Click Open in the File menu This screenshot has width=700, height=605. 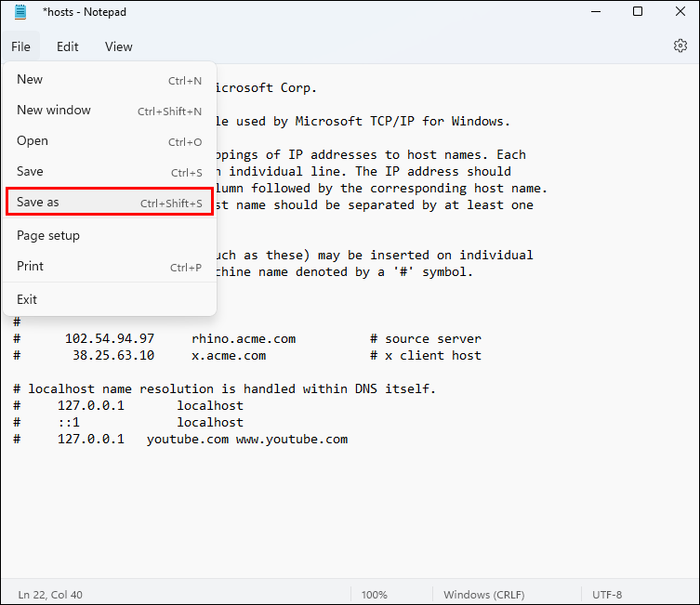(x=110, y=141)
